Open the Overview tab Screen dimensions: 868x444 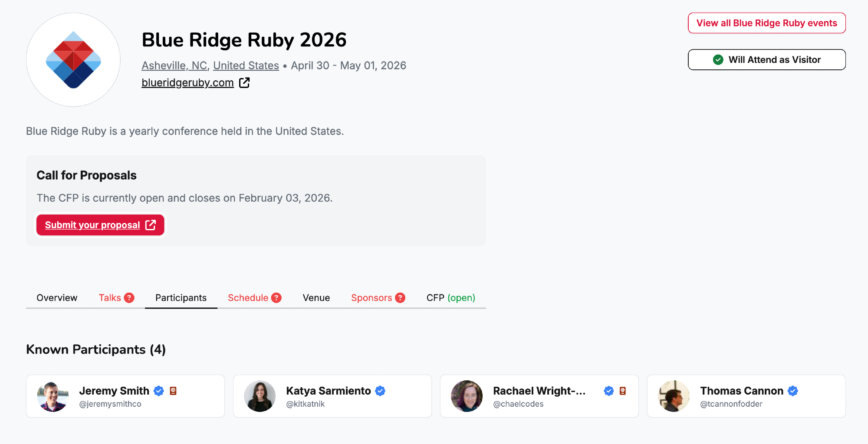click(x=57, y=298)
